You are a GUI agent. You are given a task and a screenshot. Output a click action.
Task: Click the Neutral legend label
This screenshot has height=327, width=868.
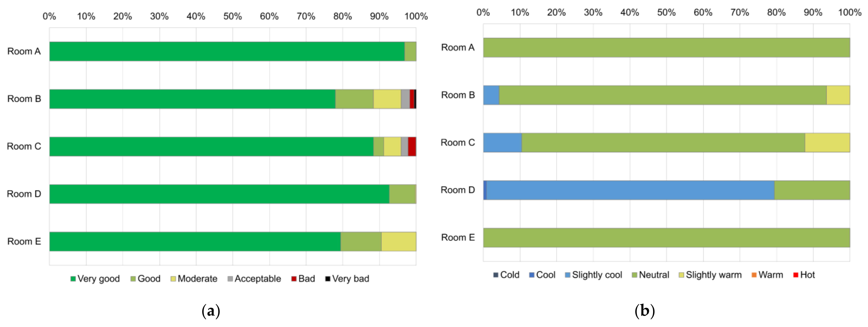(654, 275)
